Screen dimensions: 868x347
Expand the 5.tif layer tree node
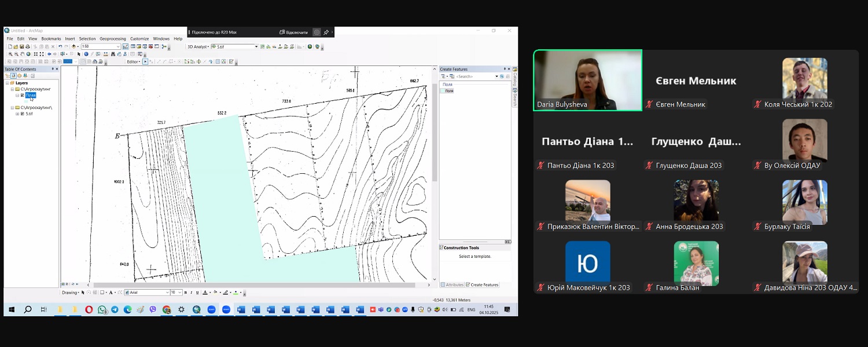[x=17, y=114]
